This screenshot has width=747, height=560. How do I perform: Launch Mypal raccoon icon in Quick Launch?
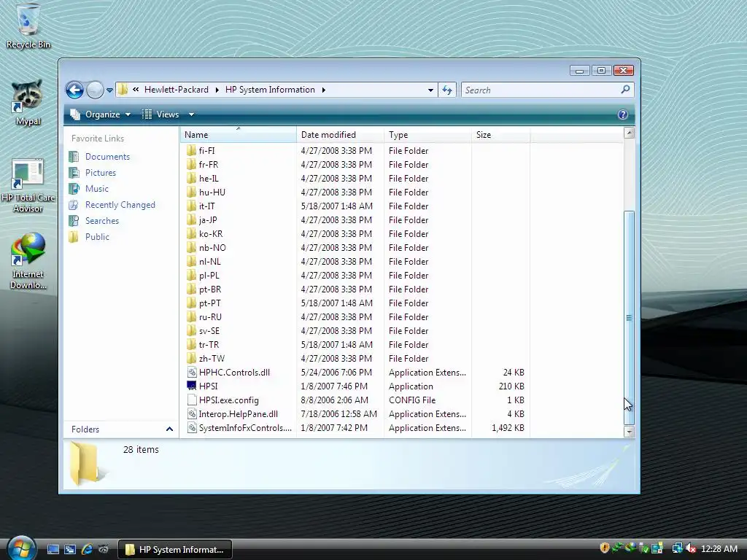pos(103,549)
